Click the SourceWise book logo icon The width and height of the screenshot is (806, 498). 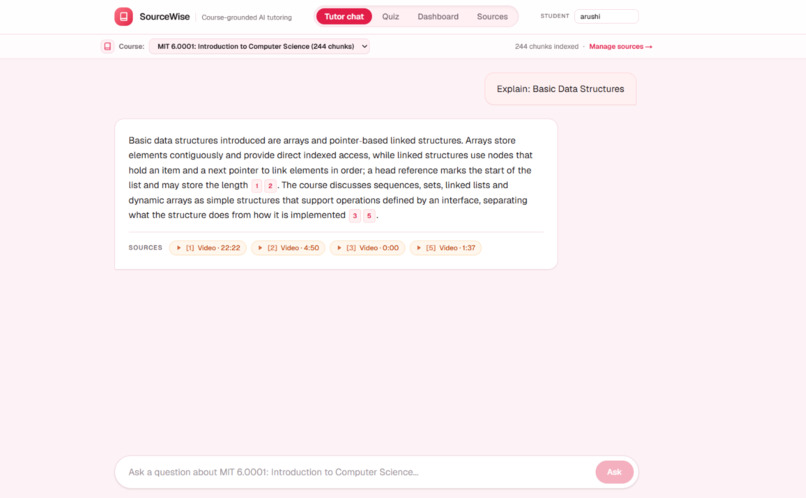[x=123, y=16]
